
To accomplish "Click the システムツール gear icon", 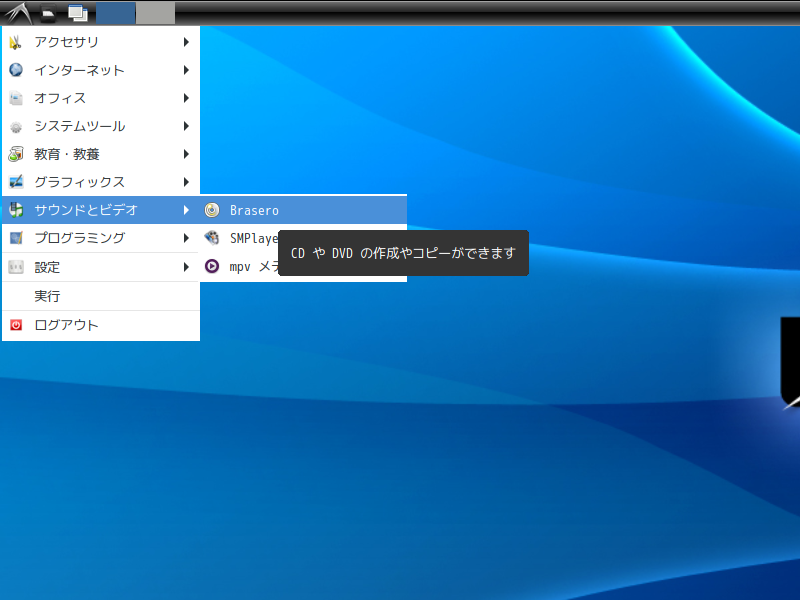I will tap(16, 126).
